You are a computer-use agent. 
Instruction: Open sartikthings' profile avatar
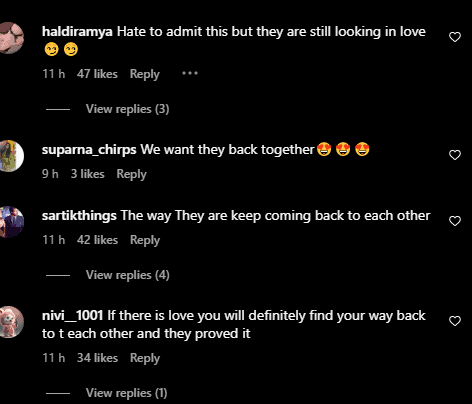pos(10,222)
